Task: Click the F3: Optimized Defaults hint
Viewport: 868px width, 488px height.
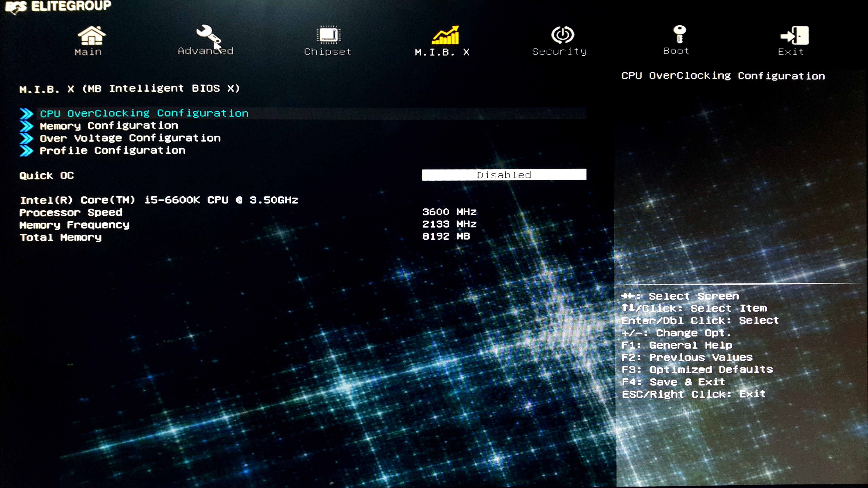Action: tap(697, 370)
